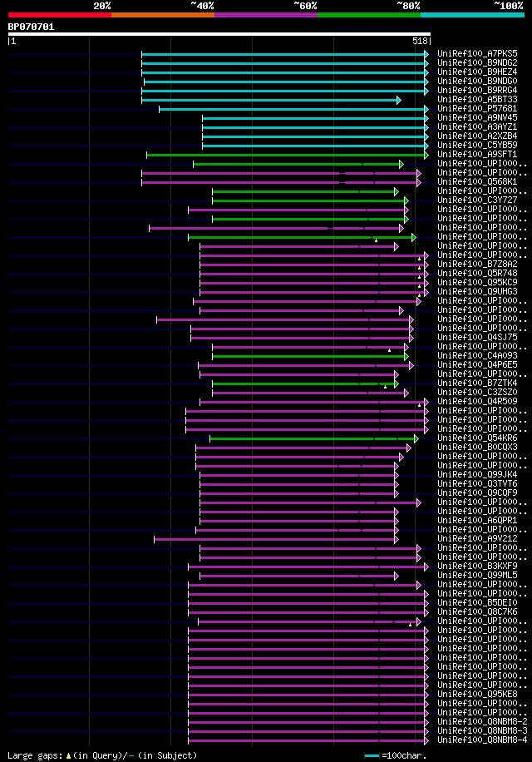The width and height of the screenshot is (532, 762).
Task: Click the green arrowhead of the UniRef100_C3Y727 bar
Action: [406, 200]
